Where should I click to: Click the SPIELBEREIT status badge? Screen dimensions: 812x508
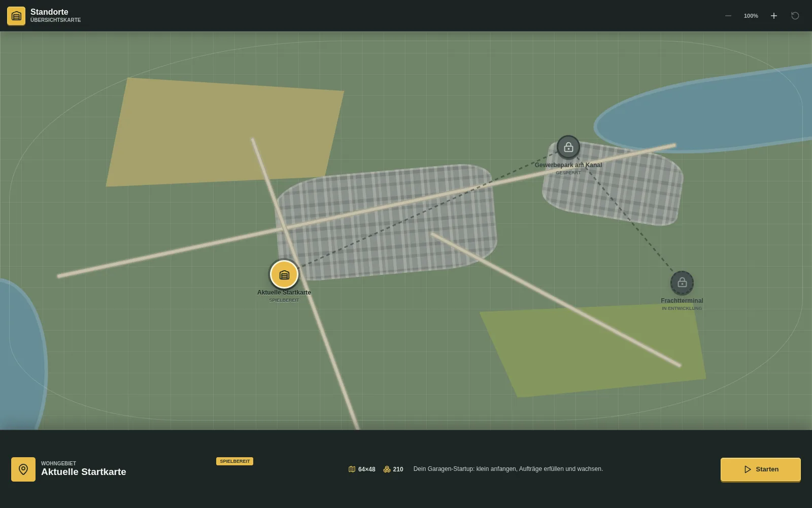tap(235, 461)
